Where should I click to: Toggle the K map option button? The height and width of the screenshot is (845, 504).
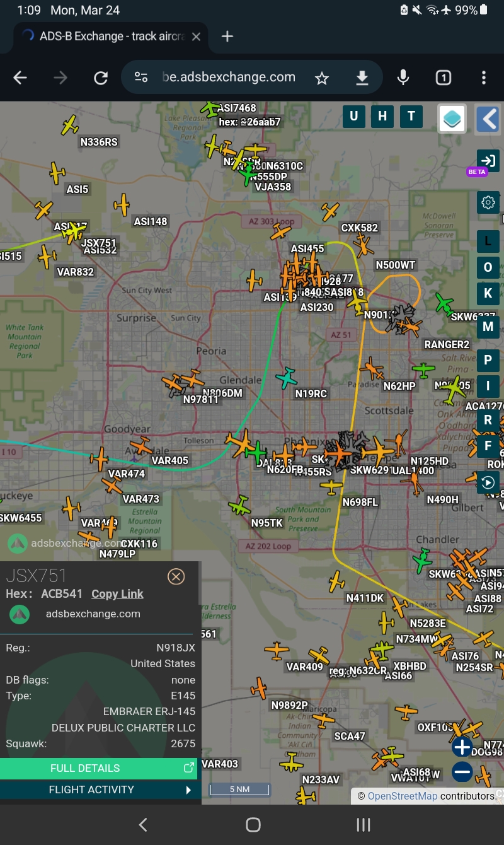click(488, 293)
